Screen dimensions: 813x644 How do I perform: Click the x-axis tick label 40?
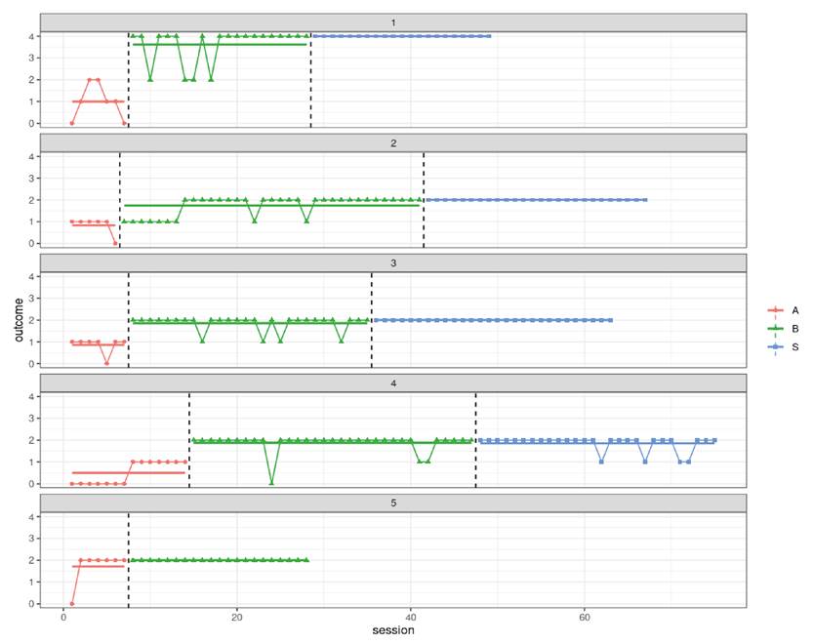pyautogui.click(x=410, y=617)
